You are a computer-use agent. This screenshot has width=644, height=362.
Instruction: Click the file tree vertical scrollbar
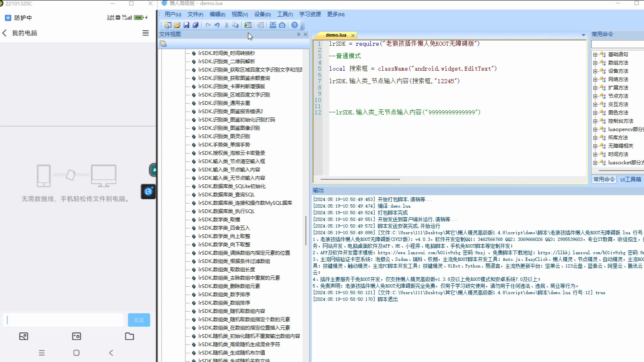coord(306,231)
